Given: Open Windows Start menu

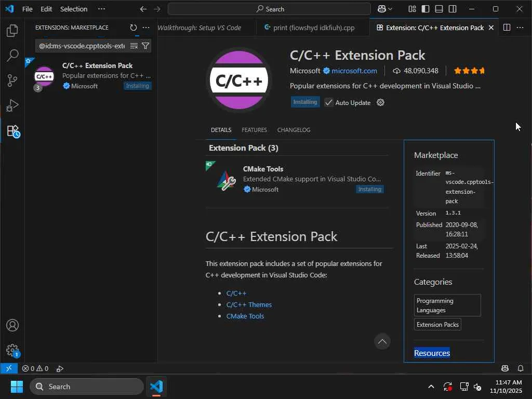Looking at the screenshot, I should [17, 387].
